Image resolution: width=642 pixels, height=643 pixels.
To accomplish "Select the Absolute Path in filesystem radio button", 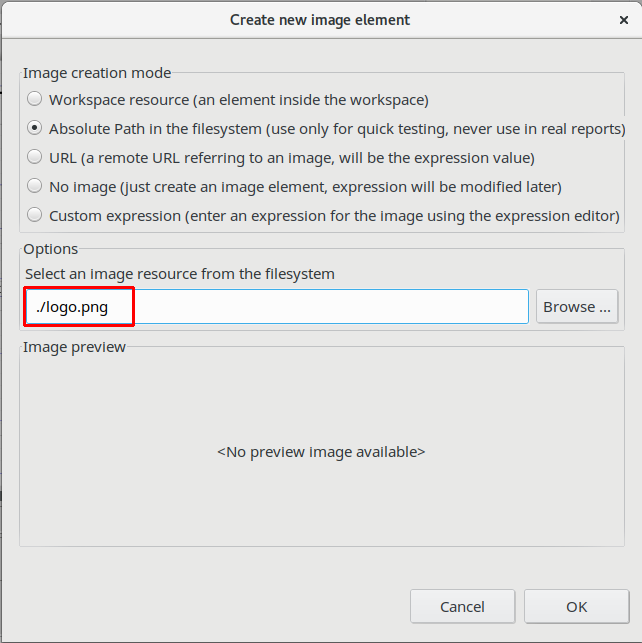I will click(35, 128).
